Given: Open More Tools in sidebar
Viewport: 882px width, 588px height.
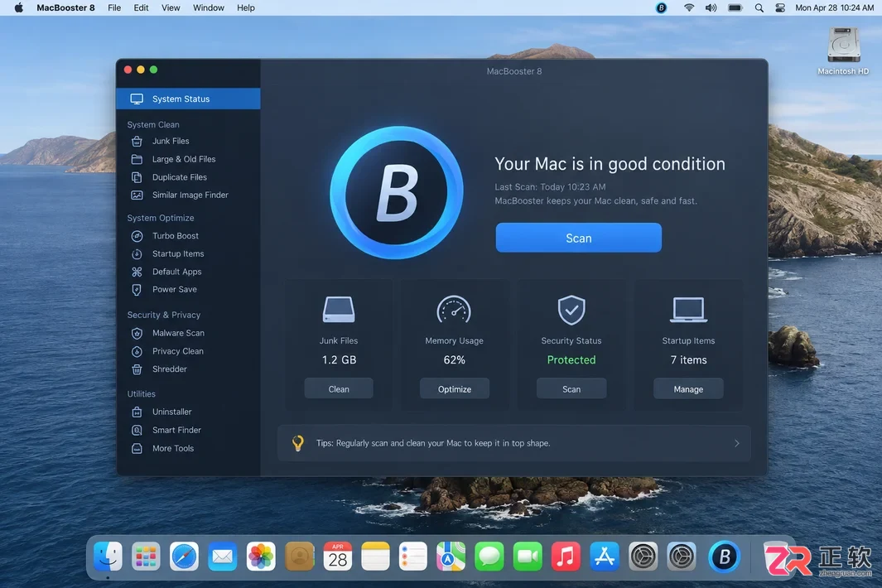Looking at the screenshot, I should tap(173, 449).
